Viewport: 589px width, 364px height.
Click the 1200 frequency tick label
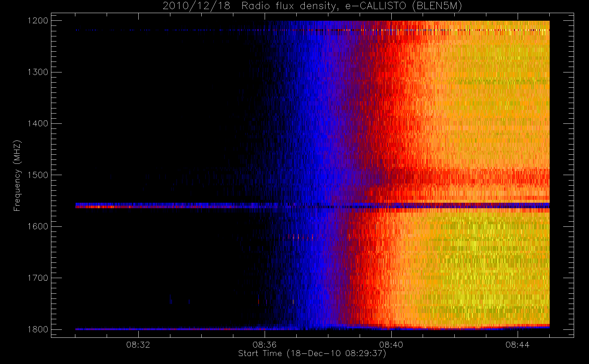pos(38,21)
